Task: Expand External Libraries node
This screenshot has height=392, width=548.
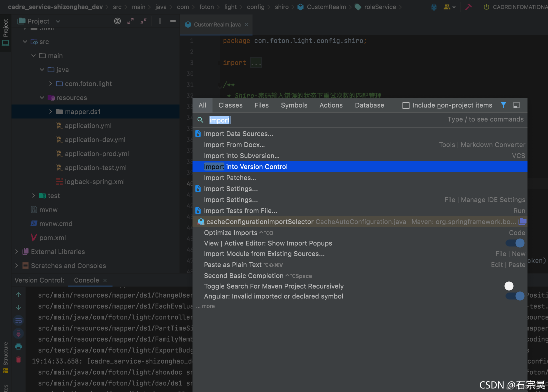Action: pyautogui.click(x=16, y=251)
